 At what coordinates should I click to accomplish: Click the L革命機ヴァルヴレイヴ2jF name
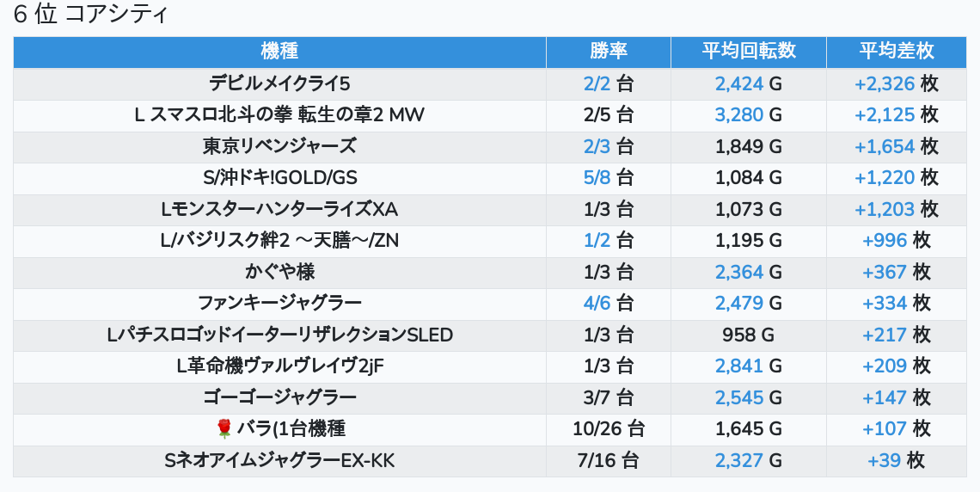pos(279,366)
